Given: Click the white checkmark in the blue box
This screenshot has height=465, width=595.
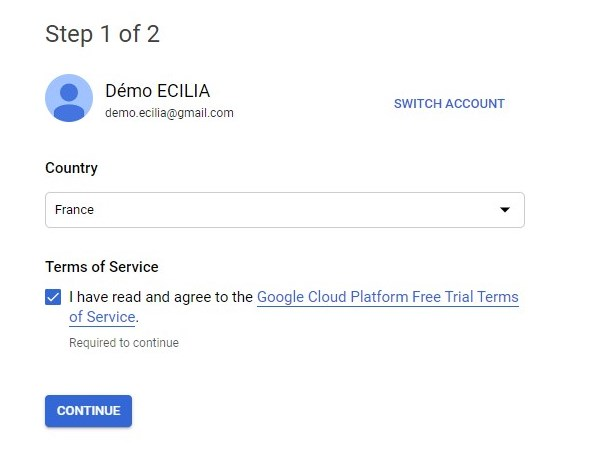Looking at the screenshot, I should (x=53, y=297).
